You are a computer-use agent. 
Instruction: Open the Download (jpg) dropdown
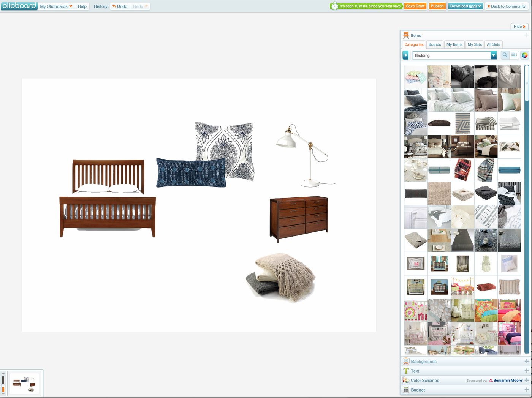click(465, 6)
